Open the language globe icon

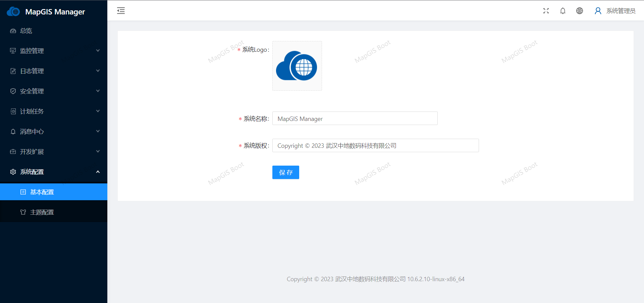[x=580, y=11]
